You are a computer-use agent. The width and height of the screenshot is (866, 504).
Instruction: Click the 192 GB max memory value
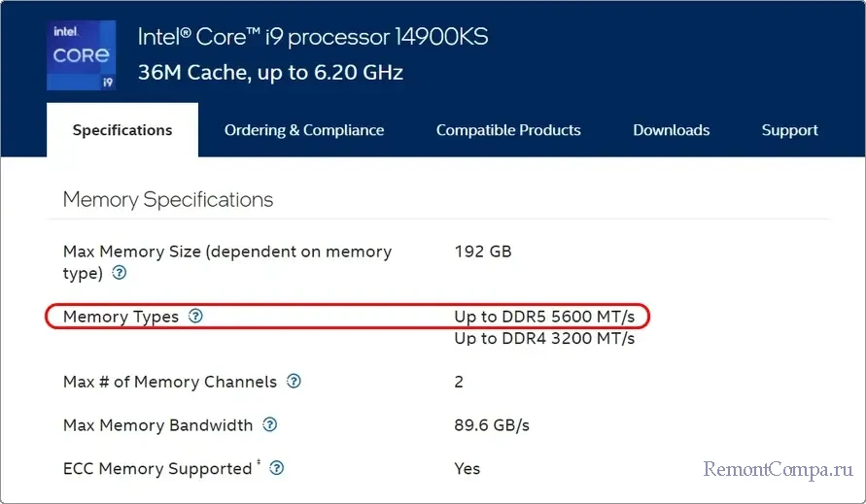(483, 252)
